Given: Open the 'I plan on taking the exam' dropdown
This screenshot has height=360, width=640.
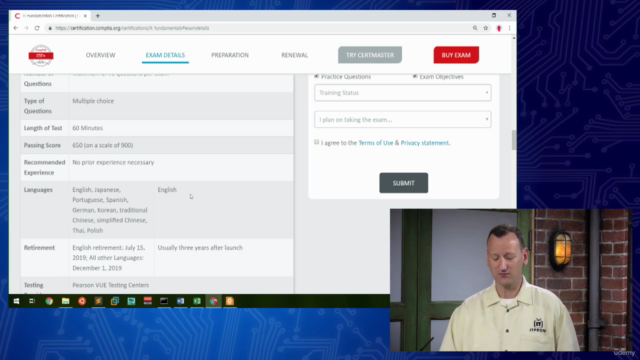Looking at the screenshot, I should [402, 120].
